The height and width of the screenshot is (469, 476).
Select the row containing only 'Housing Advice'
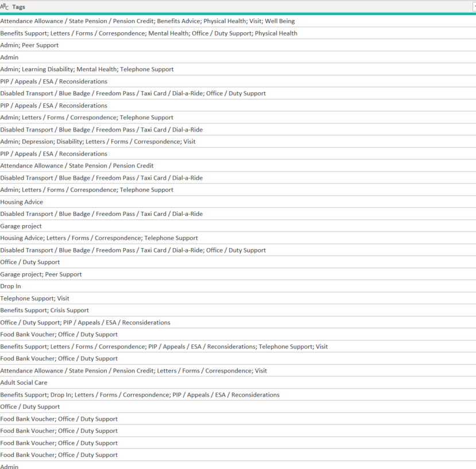coord(238,202)
